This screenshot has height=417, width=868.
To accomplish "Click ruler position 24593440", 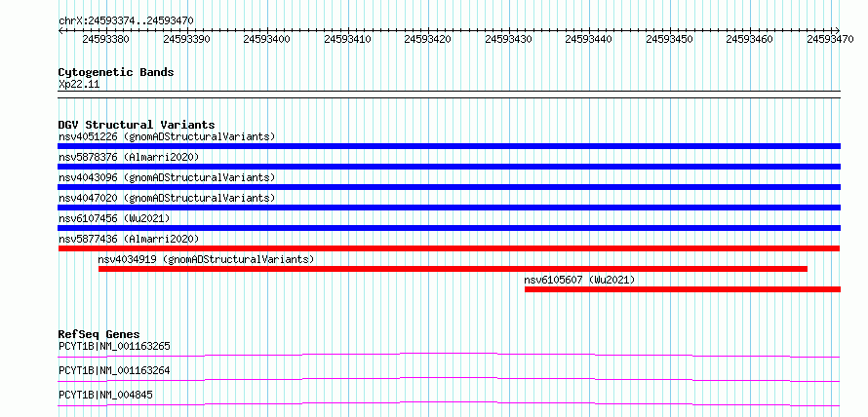I will [589, 39].
